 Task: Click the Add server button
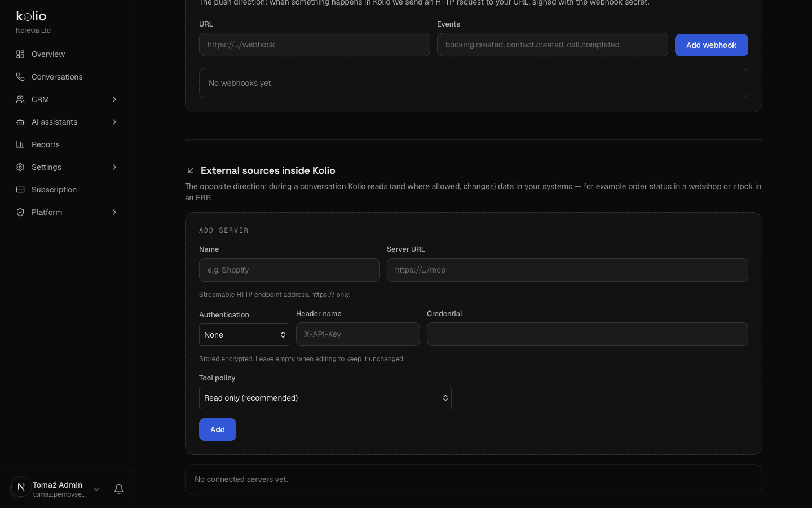[218, 430]
